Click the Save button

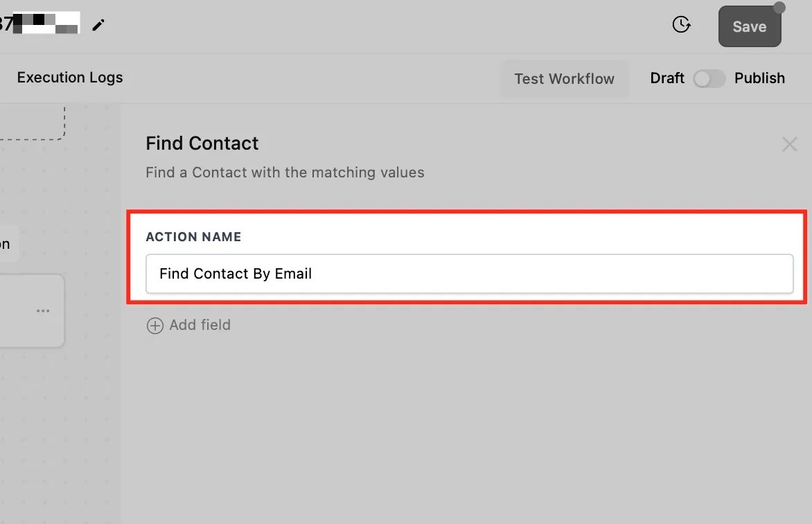pyautogui.click(x=750, y=26)
